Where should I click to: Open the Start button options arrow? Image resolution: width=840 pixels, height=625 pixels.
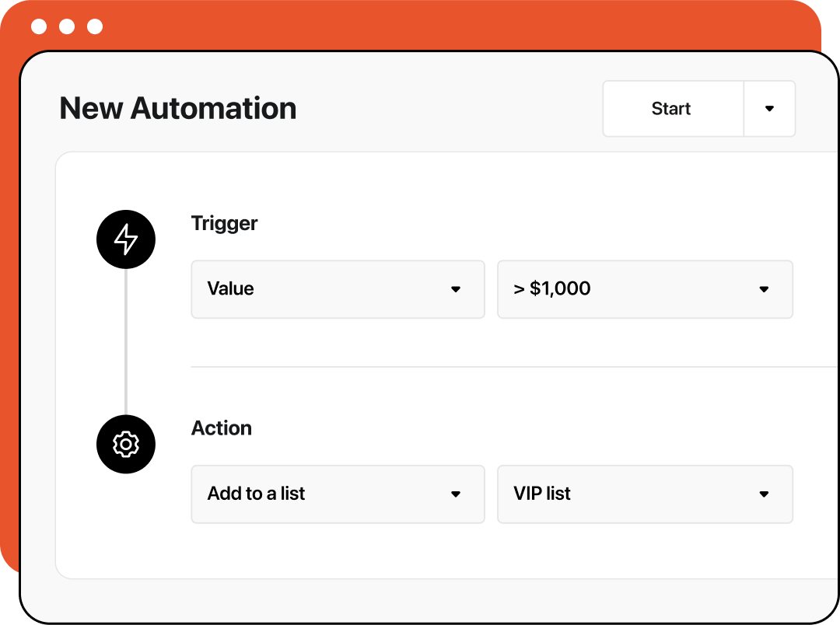coord(769,109)
